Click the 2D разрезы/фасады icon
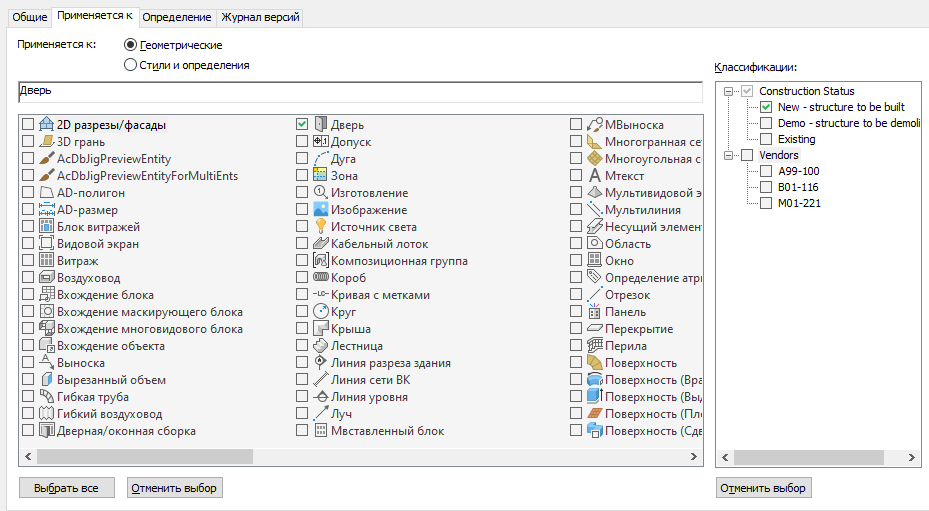The width and height of the screenshot is (929, 511). point(46,125)
